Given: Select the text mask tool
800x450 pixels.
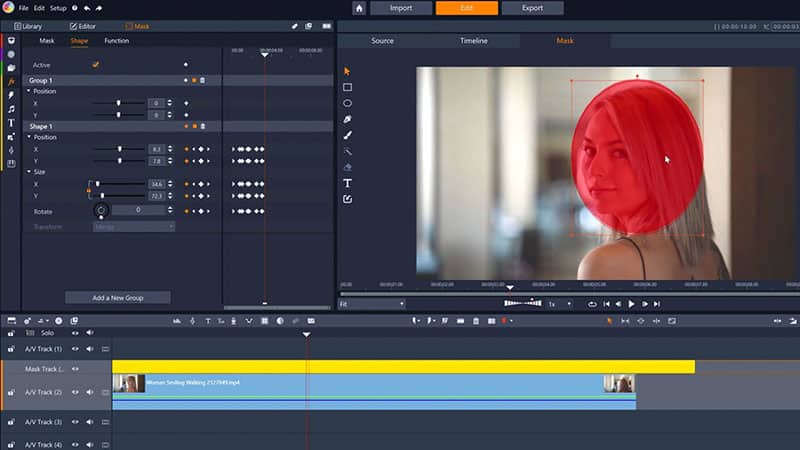Looking at the screenshot, I should pos(347,183).
